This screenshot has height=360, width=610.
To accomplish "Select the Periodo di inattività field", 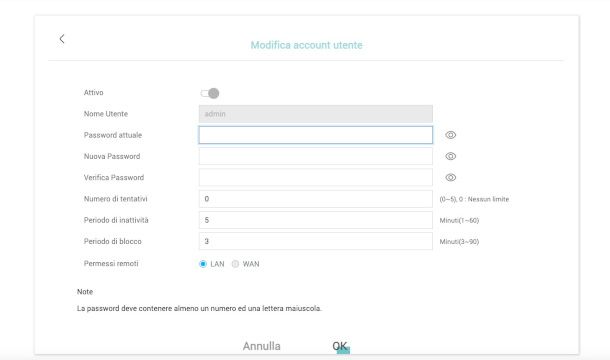I will (316, 220).
